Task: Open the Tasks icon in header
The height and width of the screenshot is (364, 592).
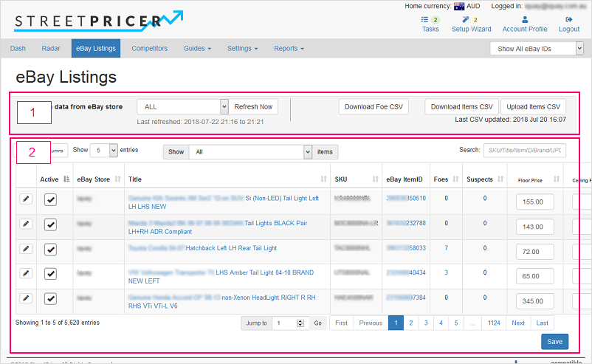Action: click(424, 20)
